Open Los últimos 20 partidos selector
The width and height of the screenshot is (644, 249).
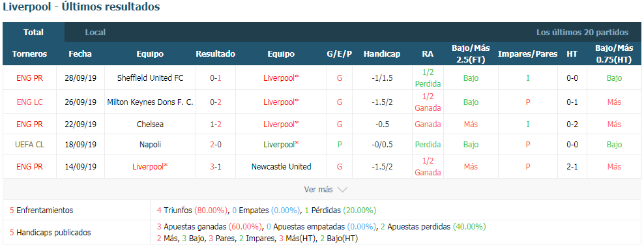click(x=582, y=33)
